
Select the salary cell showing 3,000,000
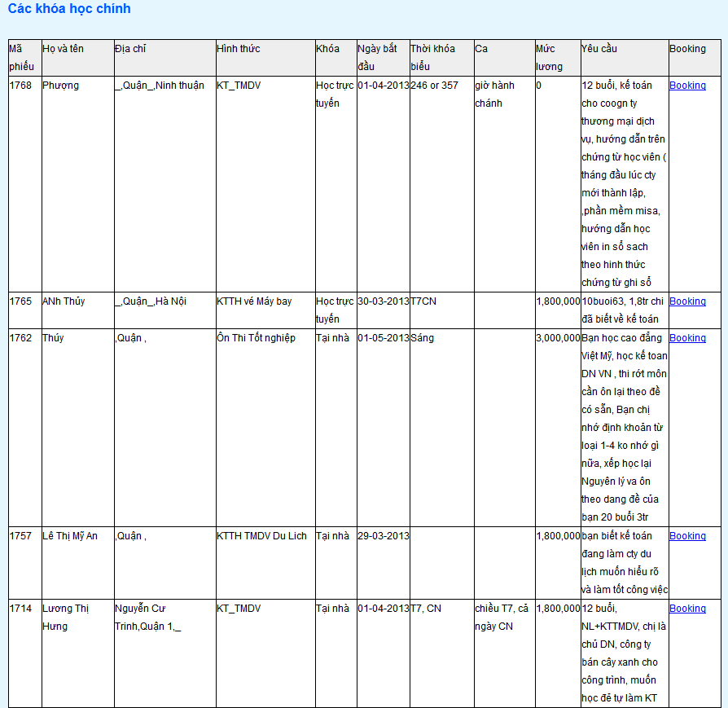coord(558,338)
